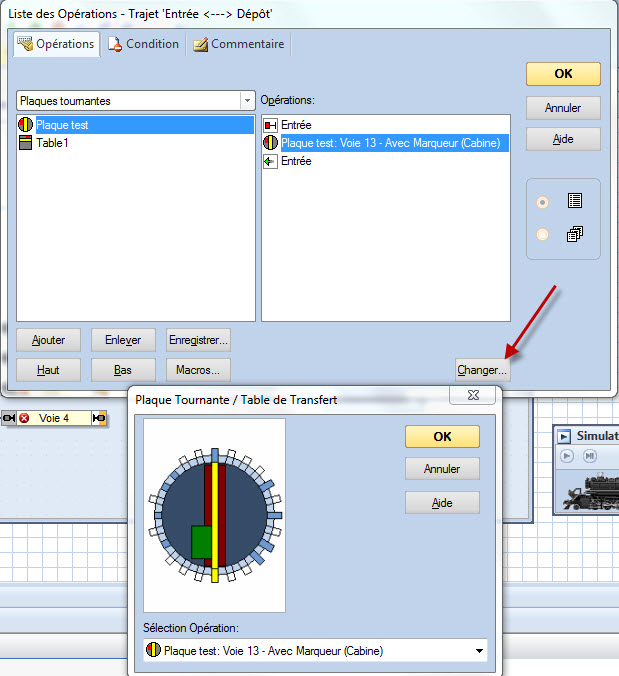Click the Changer... button
The height and width of the screenshot is (676, 619).
tap(482, 370)
